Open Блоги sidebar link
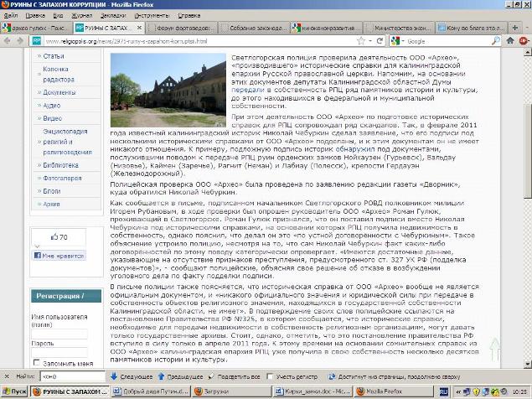This screenshot has width=532, height=399. click(52, 191)
